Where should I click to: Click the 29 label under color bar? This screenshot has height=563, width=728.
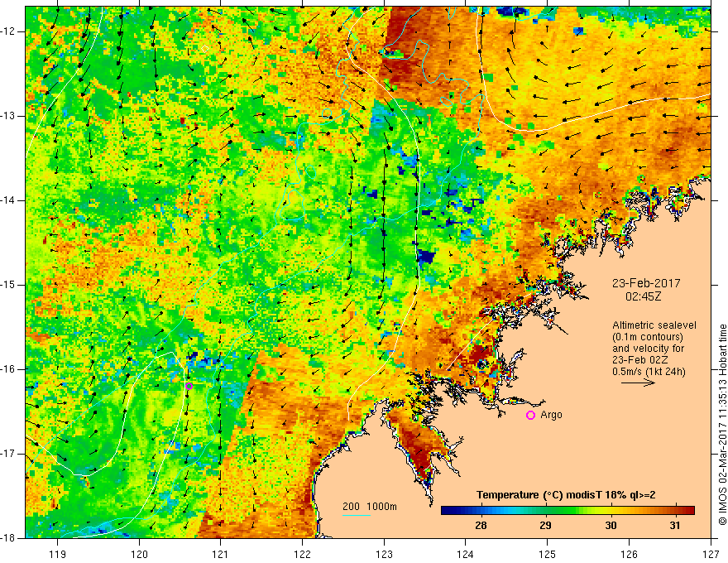tap(545, 526)
